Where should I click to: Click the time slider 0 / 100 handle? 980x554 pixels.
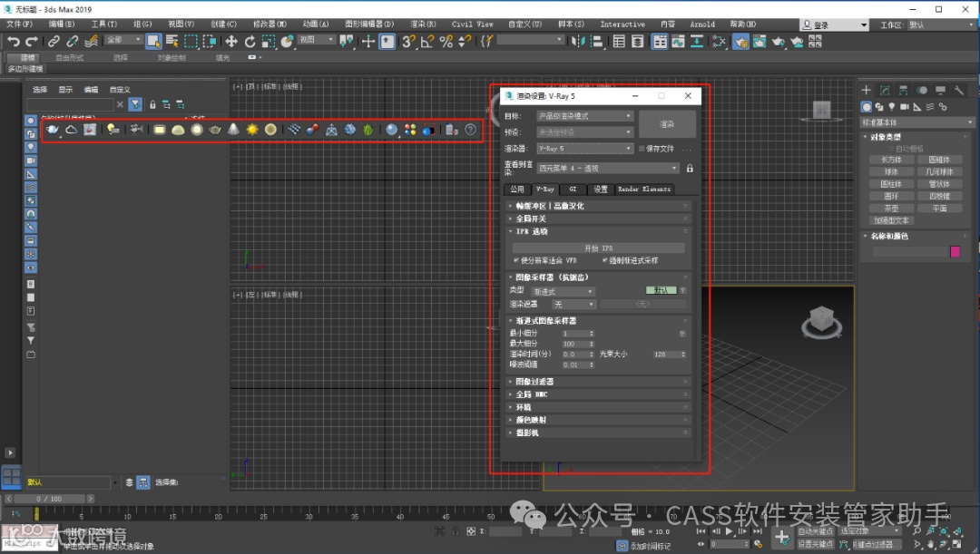pyautogui.click(x=49, y=499)
